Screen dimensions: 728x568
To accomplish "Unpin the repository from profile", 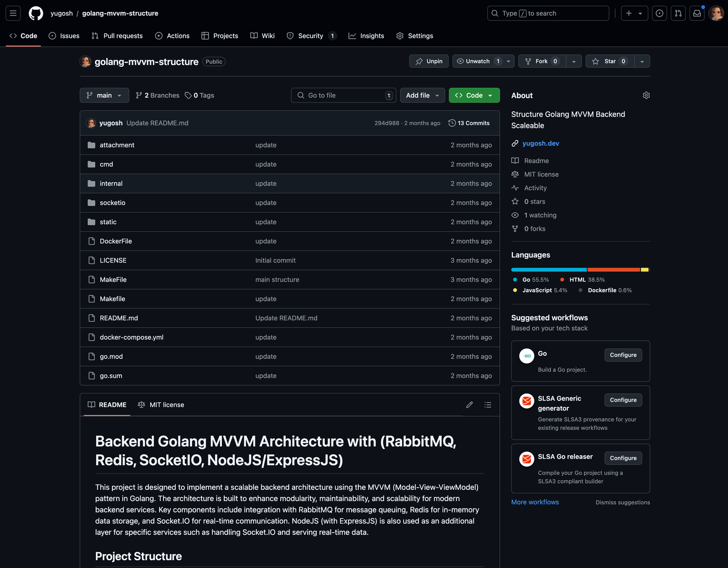I will 429,61.
